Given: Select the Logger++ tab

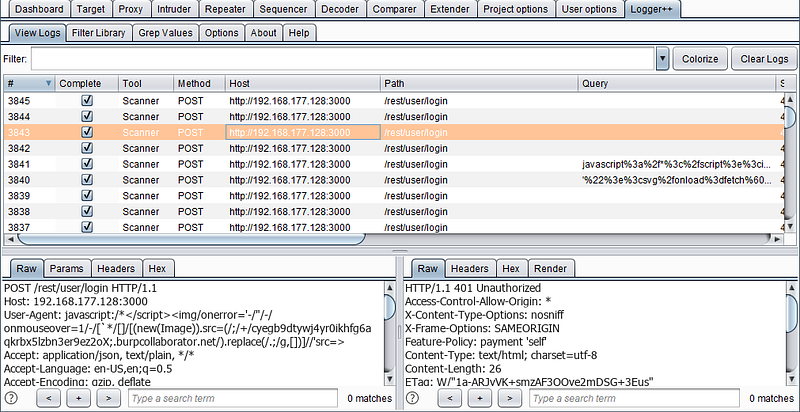Looking at the screenshot, I should point(652,9).
